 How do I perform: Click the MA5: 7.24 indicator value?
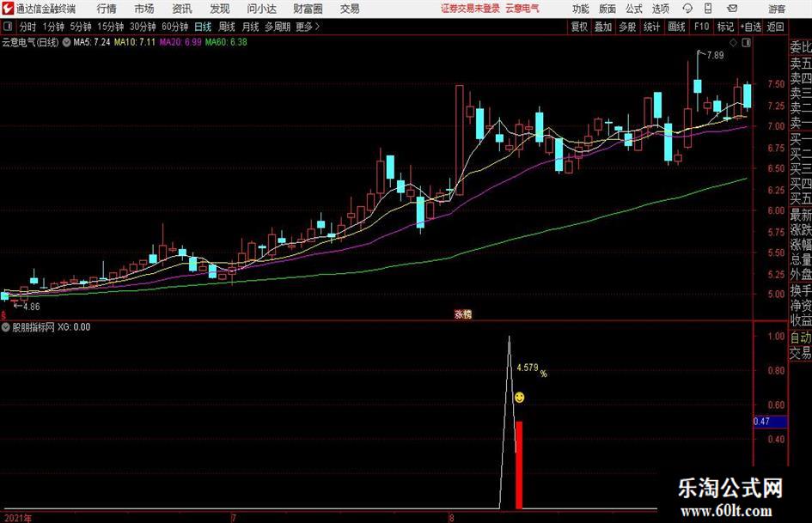pos(92,42)
